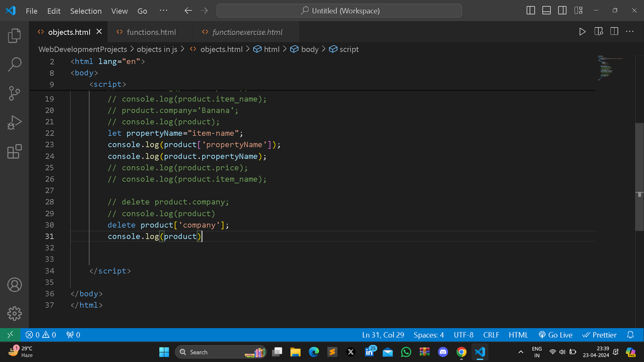Start Go Live server
644x362 pixels.
point(555,335)
